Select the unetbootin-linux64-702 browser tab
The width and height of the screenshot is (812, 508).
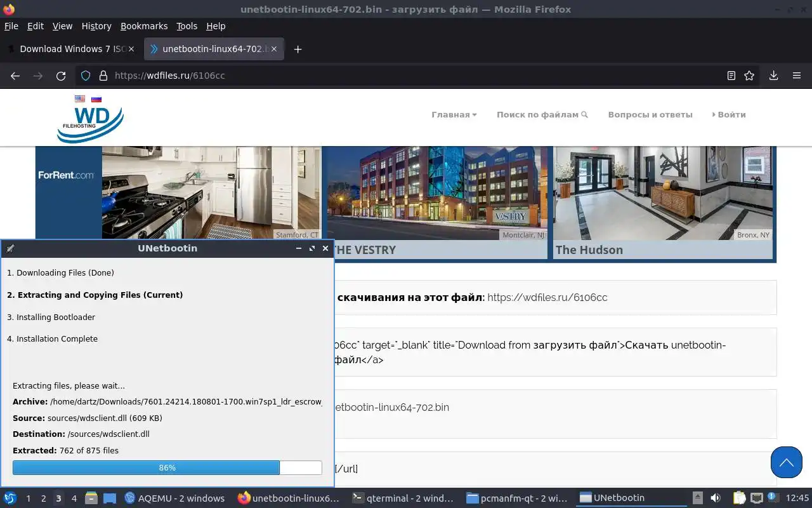[214, 49]
